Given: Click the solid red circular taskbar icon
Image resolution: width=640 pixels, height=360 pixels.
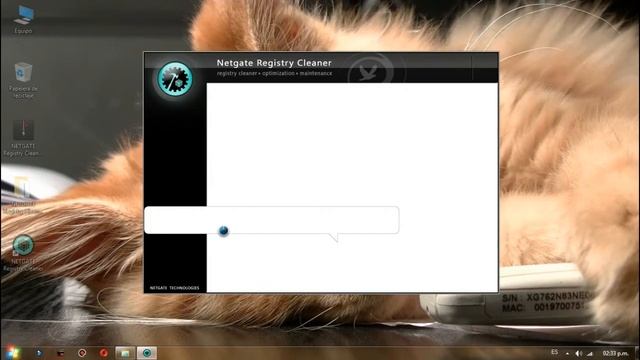Looking at the screenshot, I should click(104, 353).
